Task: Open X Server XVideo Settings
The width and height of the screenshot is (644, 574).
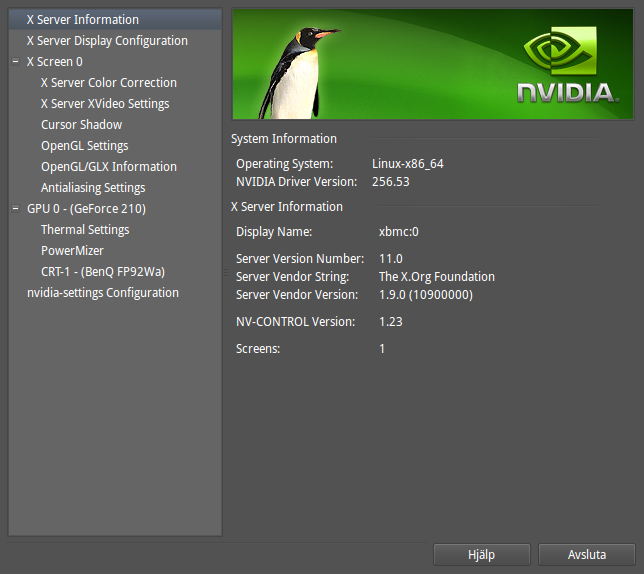Action: click(x=105, y=103)
